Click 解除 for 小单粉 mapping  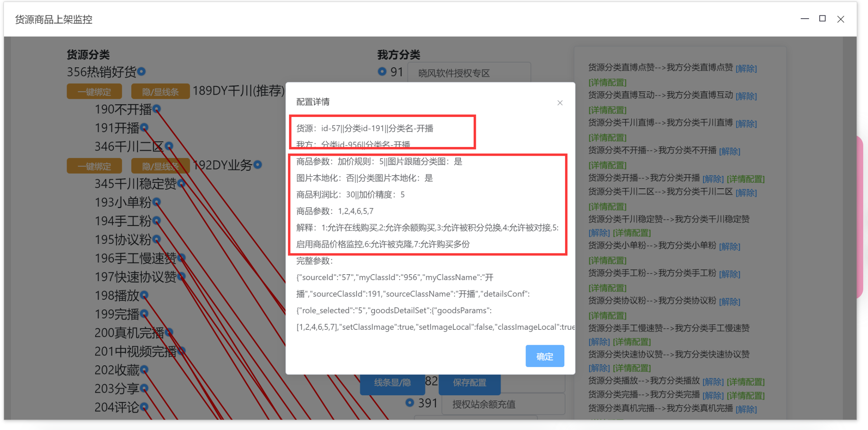(x=729, y=246)
